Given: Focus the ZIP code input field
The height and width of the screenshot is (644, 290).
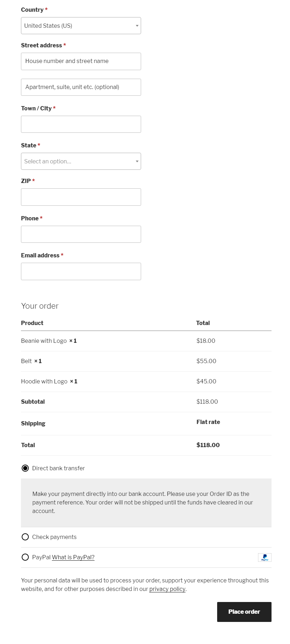Looking at the screenshot, I should click(81, 197).
